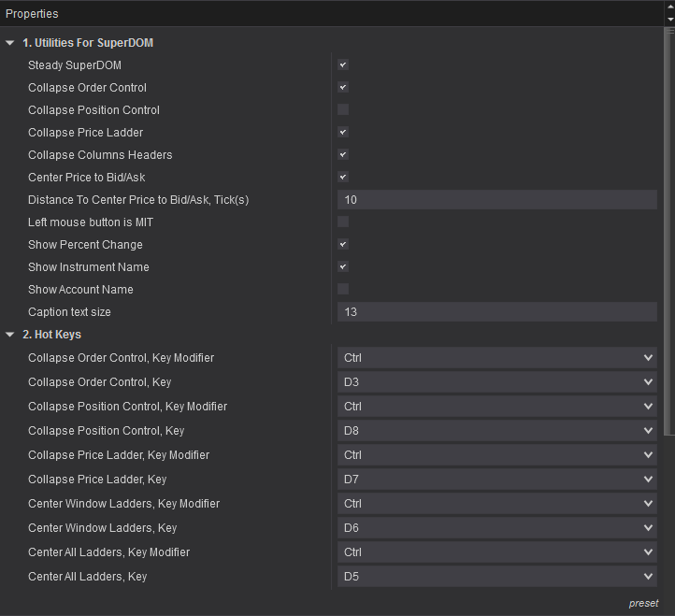Click the vertical scrollbar thumb
This screenshot has width=675, height=616.
669,232
